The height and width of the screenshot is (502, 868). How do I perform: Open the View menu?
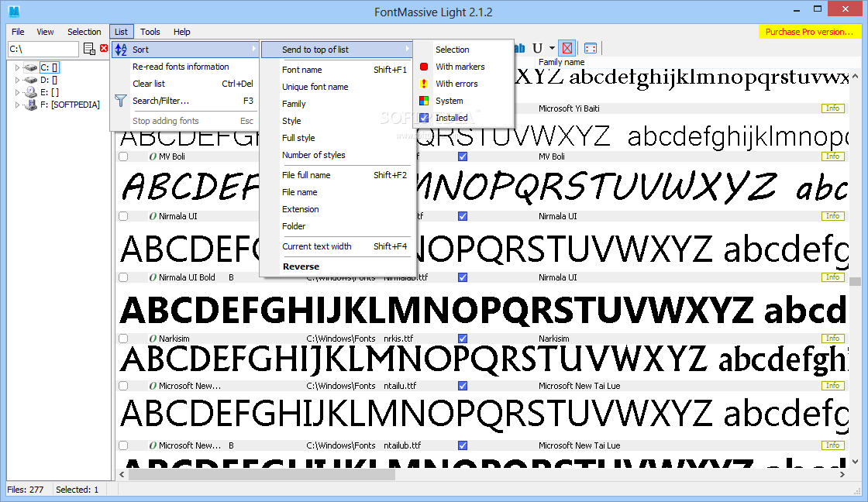[45, 32]
